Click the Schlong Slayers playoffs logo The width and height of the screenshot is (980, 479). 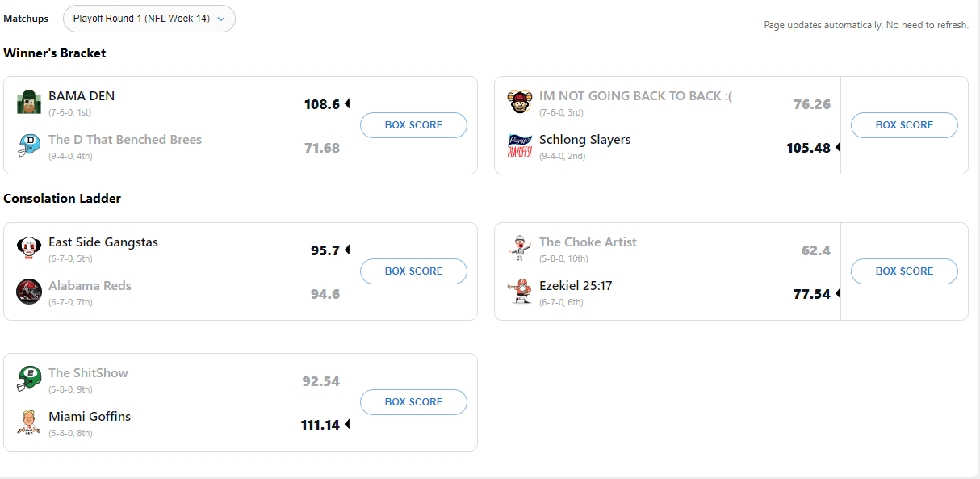[x=520, y=146]
